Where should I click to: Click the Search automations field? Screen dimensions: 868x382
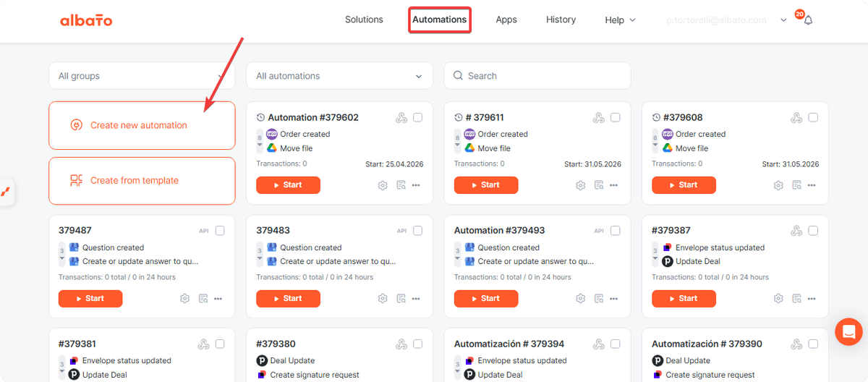coord(537,76)
